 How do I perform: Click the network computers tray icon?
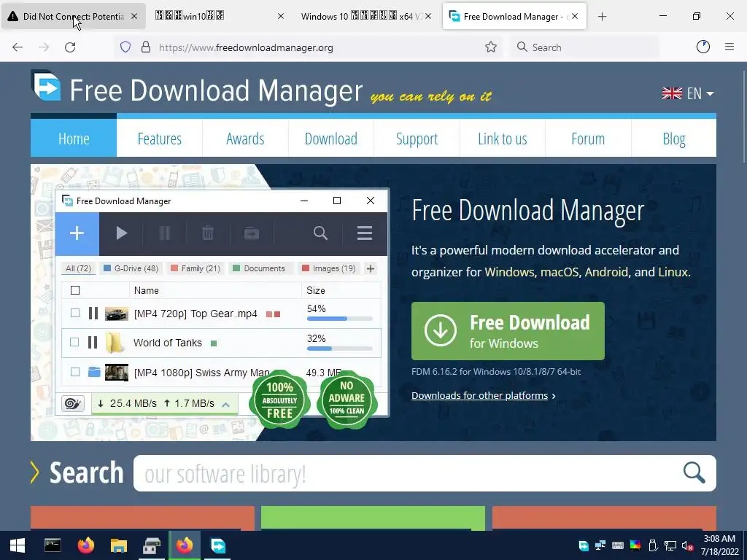click(x=600, y=545)
